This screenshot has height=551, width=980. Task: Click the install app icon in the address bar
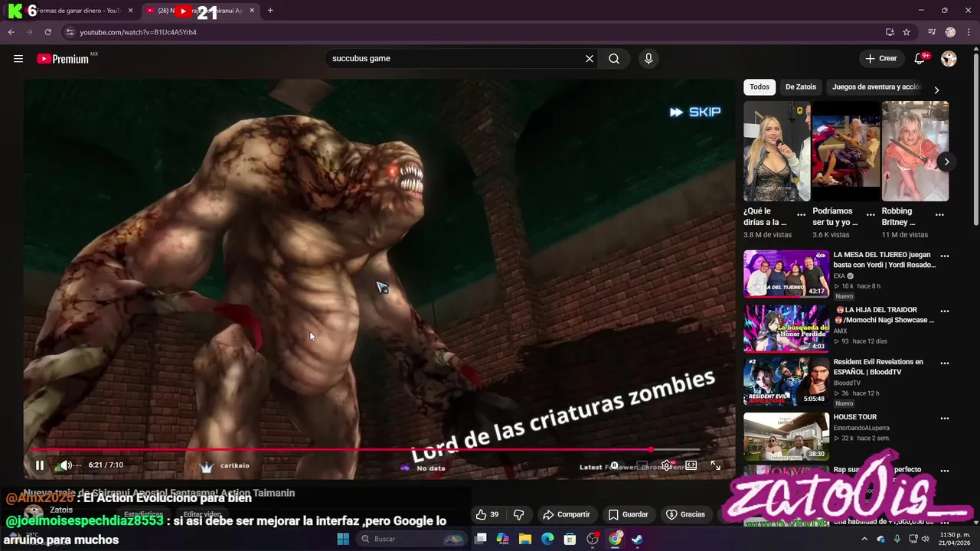890,32
